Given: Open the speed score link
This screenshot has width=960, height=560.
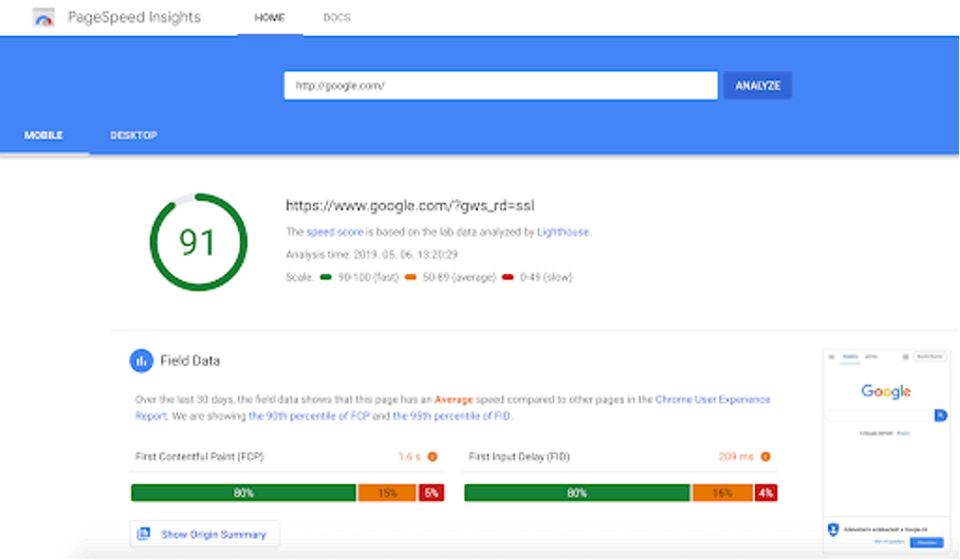Looking at the screenshot, I should pos(334,232).
